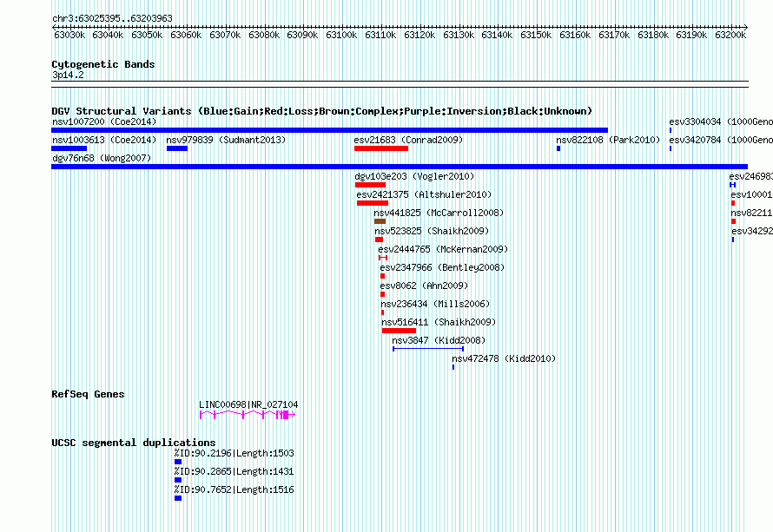Click dgv103e203 (Vogler2010) red bar
The image size is (773, 532).
click(370, 185)
